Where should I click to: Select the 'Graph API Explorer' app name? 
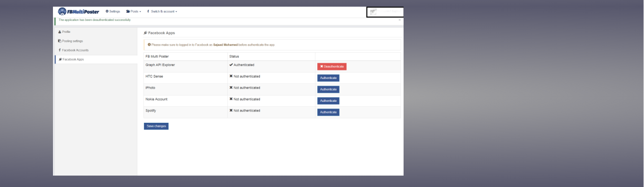[x=160, y=65]
